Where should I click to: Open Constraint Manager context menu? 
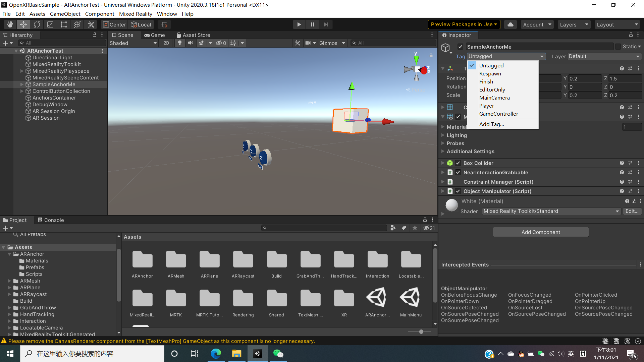coord(639,182)
